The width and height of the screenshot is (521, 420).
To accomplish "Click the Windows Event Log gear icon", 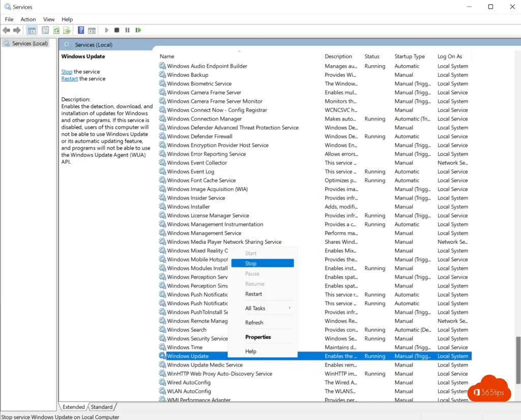I will [162, 171].
